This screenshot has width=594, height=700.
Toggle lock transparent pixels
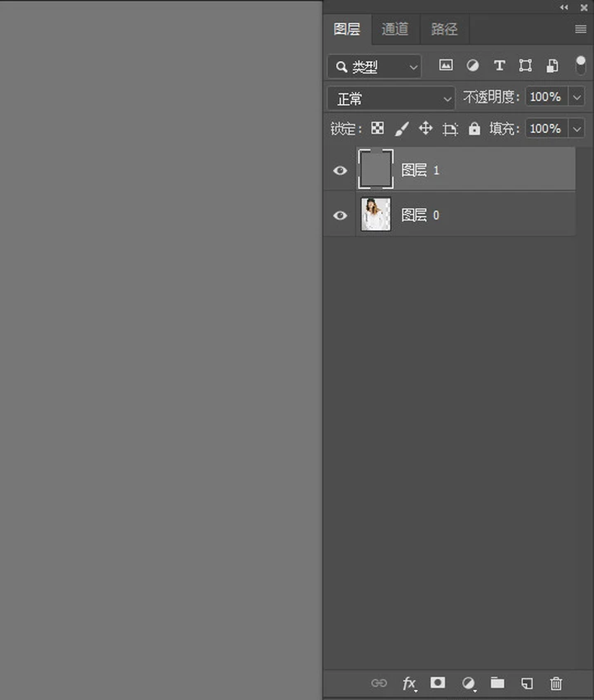377,129
